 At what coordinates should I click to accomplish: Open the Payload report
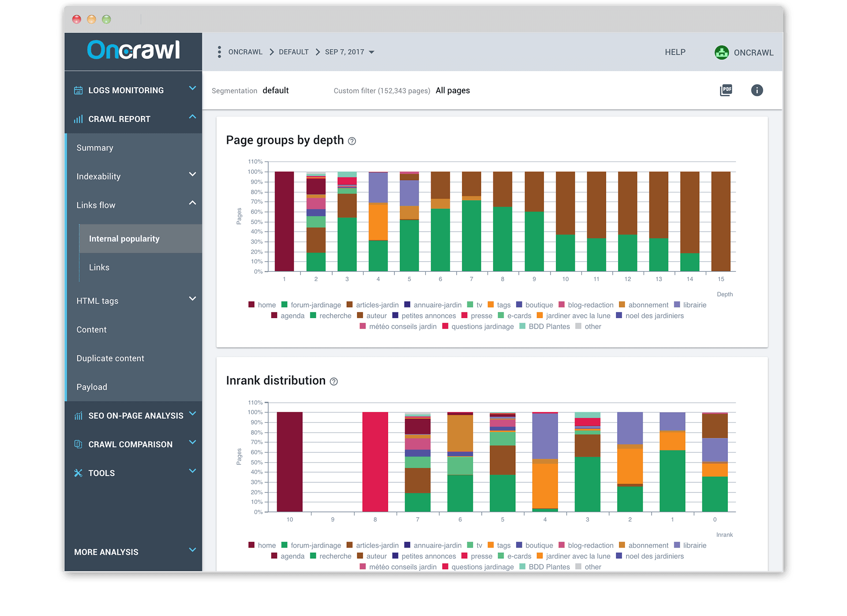pyautogui.click(x=92, y=387)
